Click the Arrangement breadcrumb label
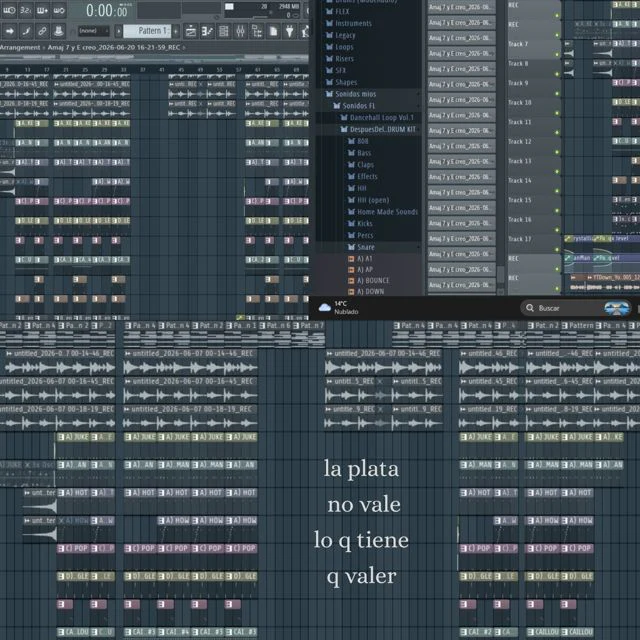Viewport: 640px width, 640px height. (20, 47)
